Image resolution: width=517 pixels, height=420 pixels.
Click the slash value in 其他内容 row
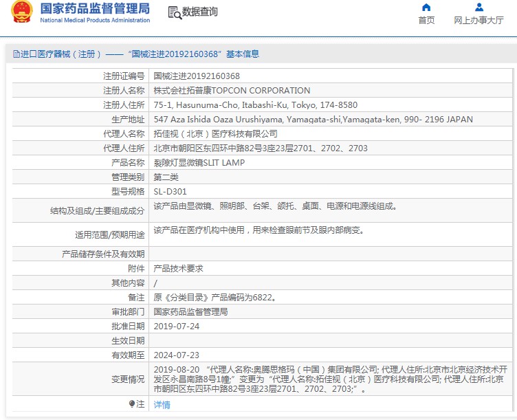click(x=155, y=283)
